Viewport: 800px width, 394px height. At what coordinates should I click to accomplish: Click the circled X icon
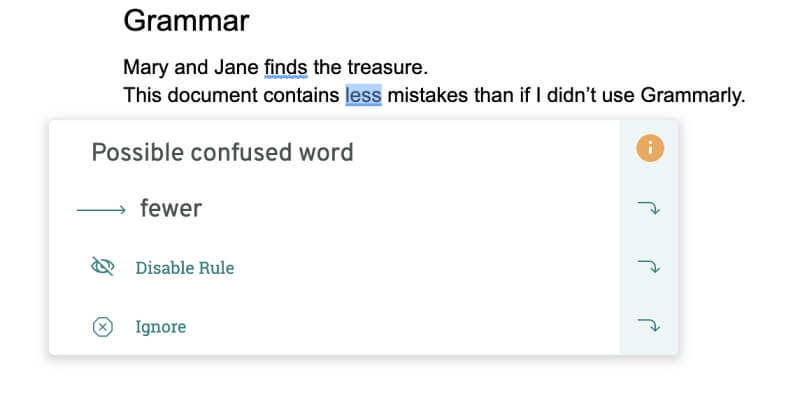point(103,327)
